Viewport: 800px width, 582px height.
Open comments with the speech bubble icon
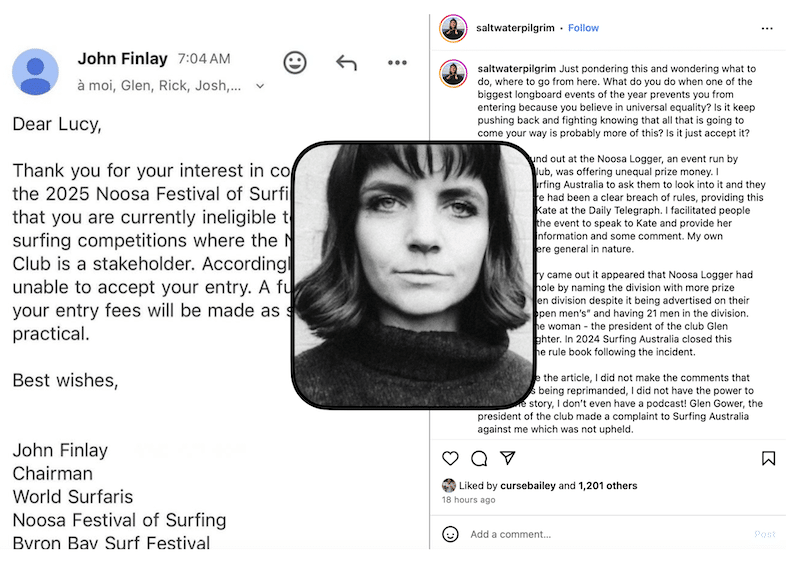479,459
